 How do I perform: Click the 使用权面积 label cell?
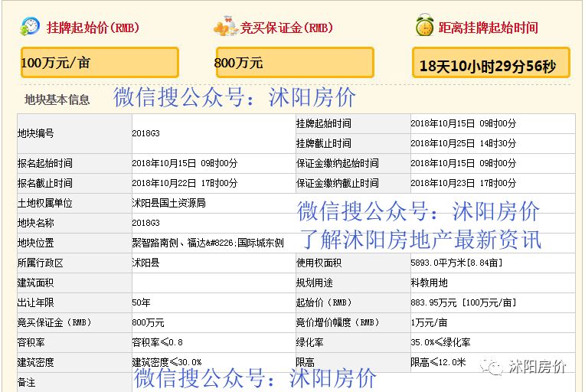(353, 263)
